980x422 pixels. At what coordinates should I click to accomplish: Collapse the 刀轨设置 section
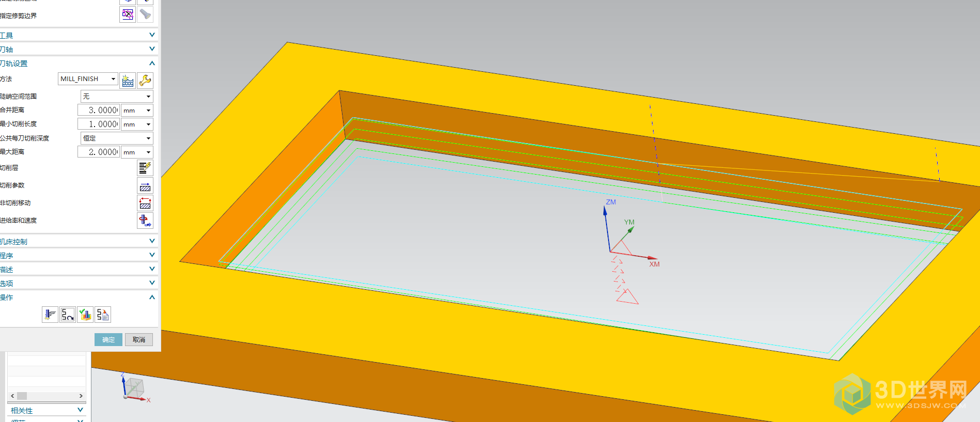pyautogui.click(x=152, y=63)
